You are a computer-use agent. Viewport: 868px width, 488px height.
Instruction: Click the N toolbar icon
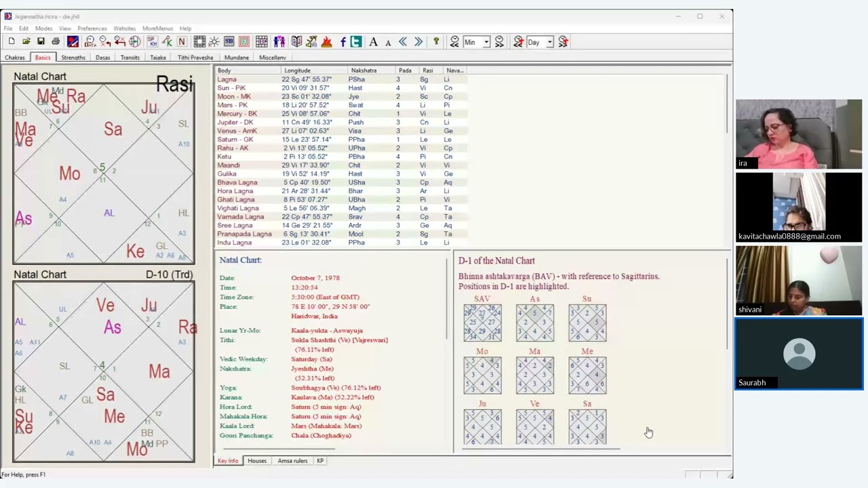coord(182,42)
